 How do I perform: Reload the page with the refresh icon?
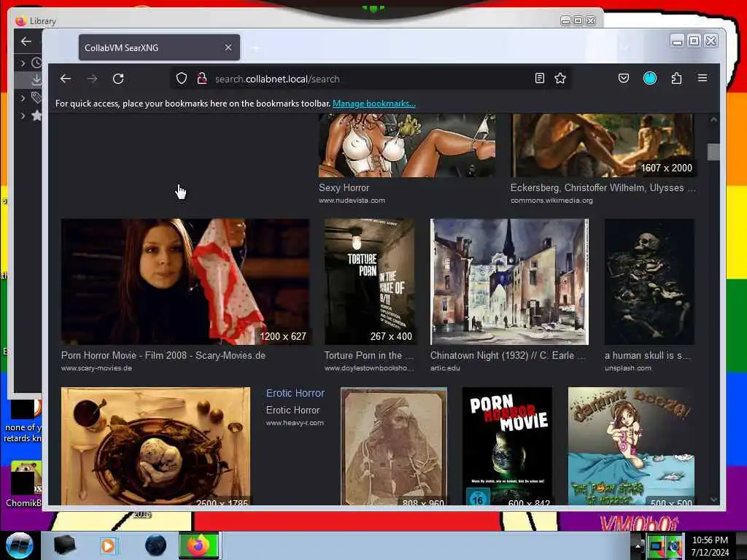coord(118,79)
